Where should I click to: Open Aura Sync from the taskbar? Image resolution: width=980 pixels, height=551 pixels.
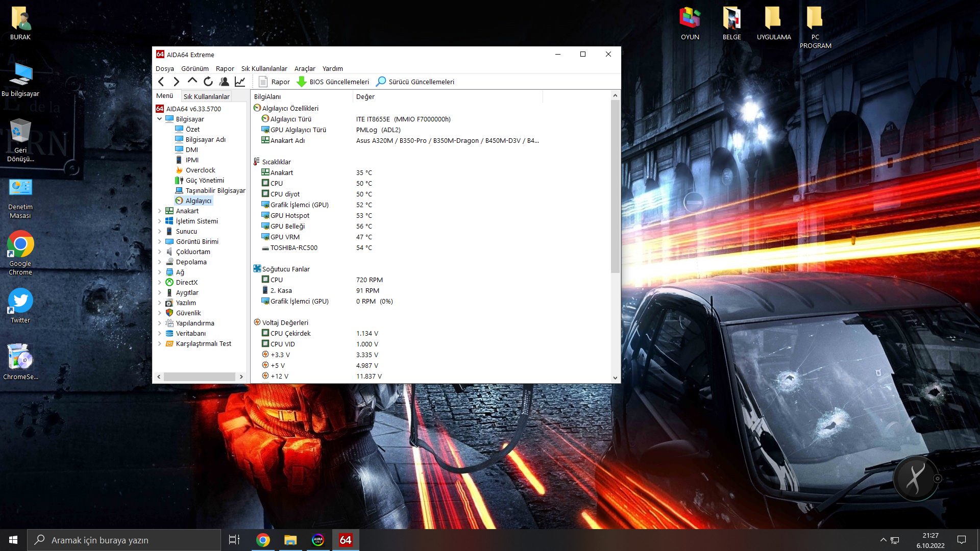[x=318, y=540]
